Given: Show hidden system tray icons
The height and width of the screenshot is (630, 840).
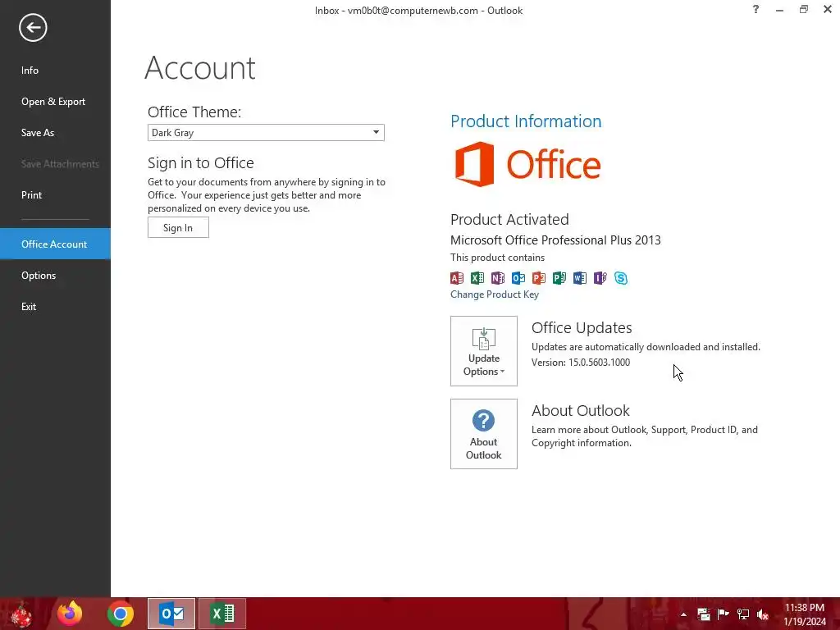Looking at the screenshot, I should point(683,614).
